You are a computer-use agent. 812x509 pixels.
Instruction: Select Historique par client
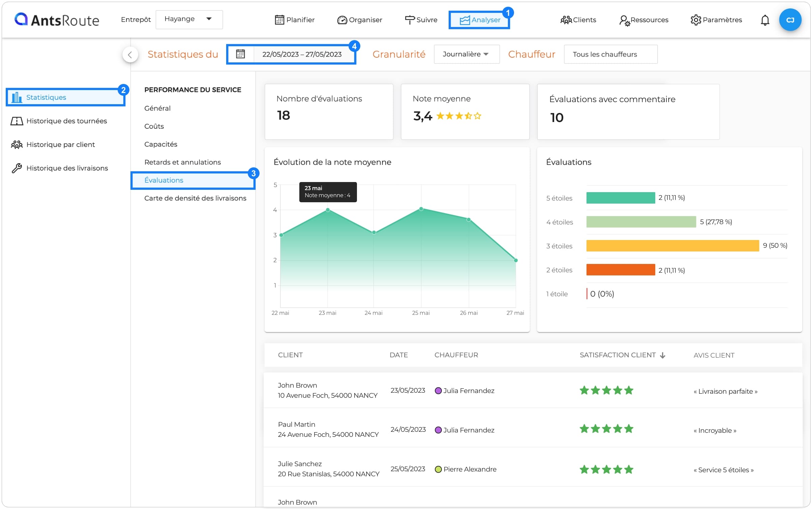pyautogui.click(x=53, y=145)
